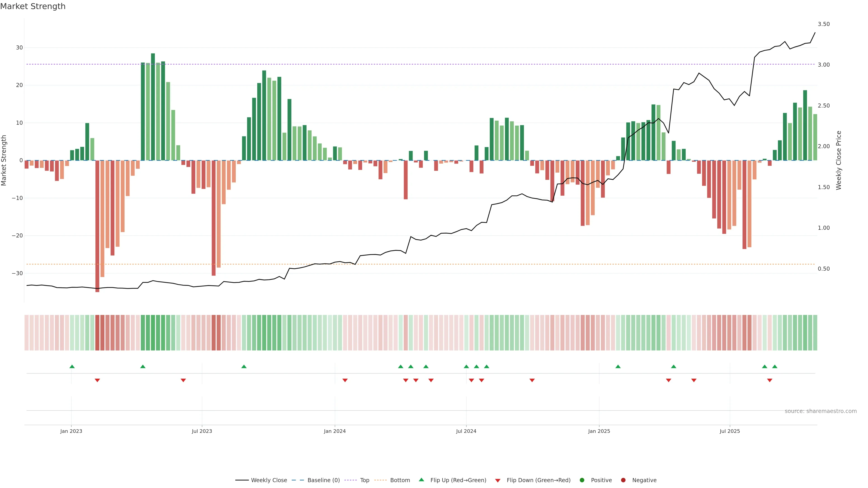Click the Market Strength chart title
Image resolution: width=868 pixels, height=488 pixels.
coord(33,6)
